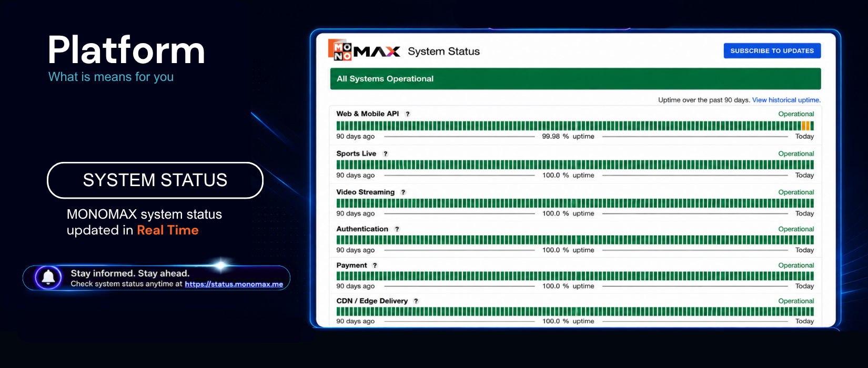Click the Web & Mobile API component name
868x368 pixels.
[x=368, y=114]
